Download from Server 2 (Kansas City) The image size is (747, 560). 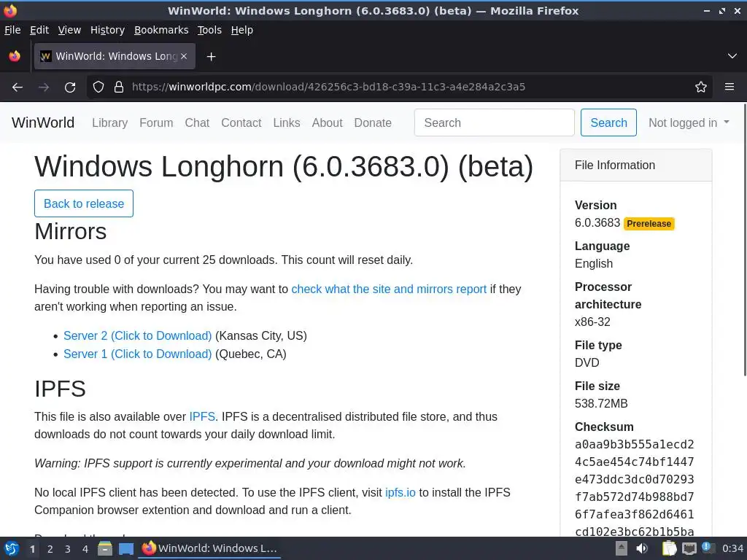point(138,335)
